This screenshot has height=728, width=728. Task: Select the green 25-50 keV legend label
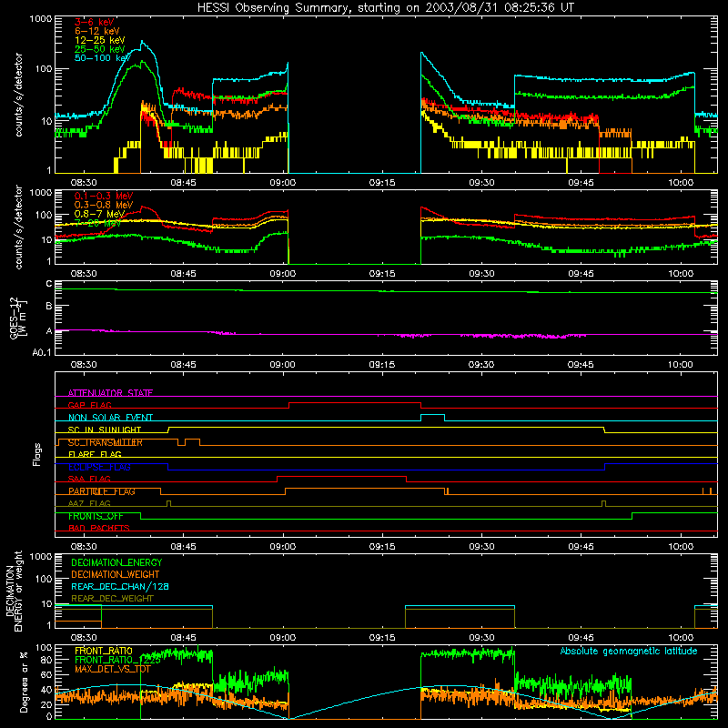coord(100,49)
